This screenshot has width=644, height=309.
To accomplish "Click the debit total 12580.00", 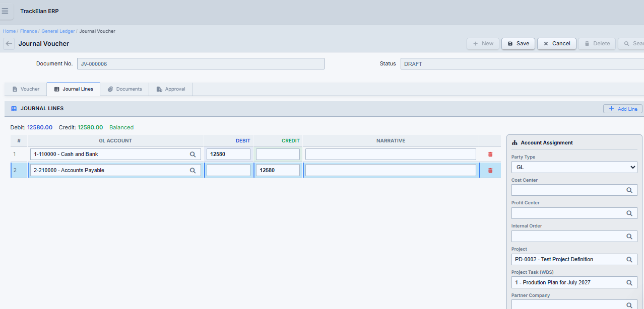I will (40, 128).
